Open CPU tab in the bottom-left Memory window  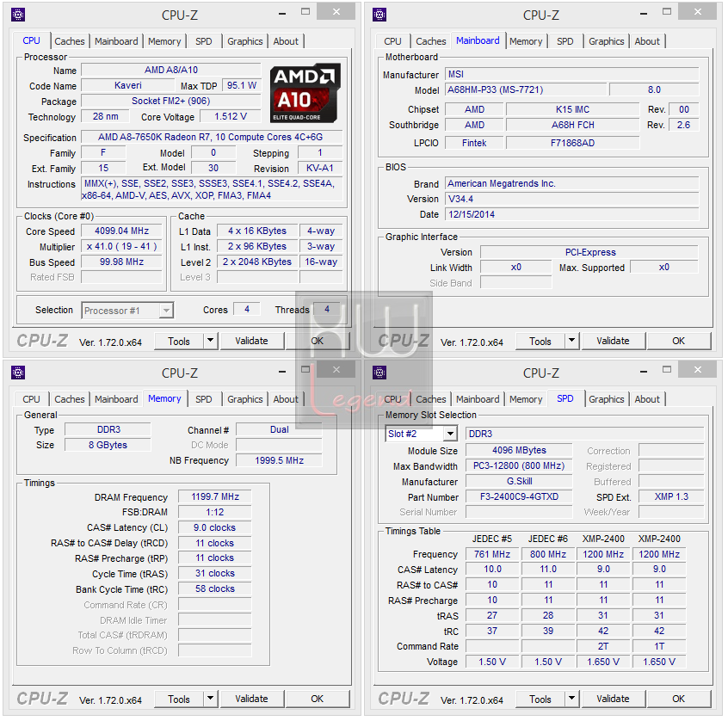tap(31, 399)
